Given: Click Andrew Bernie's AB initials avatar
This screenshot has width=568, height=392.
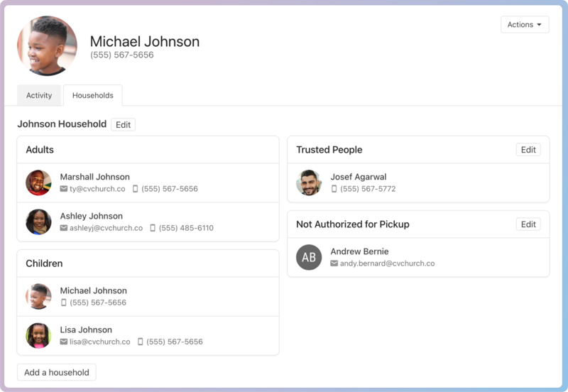Looking at the screenshot, I should coord(309,257).
